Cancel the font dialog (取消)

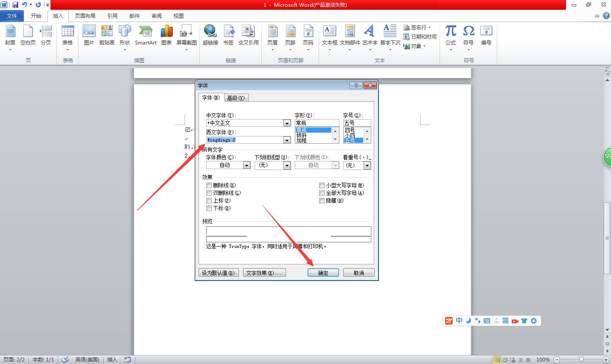(359, 273)
